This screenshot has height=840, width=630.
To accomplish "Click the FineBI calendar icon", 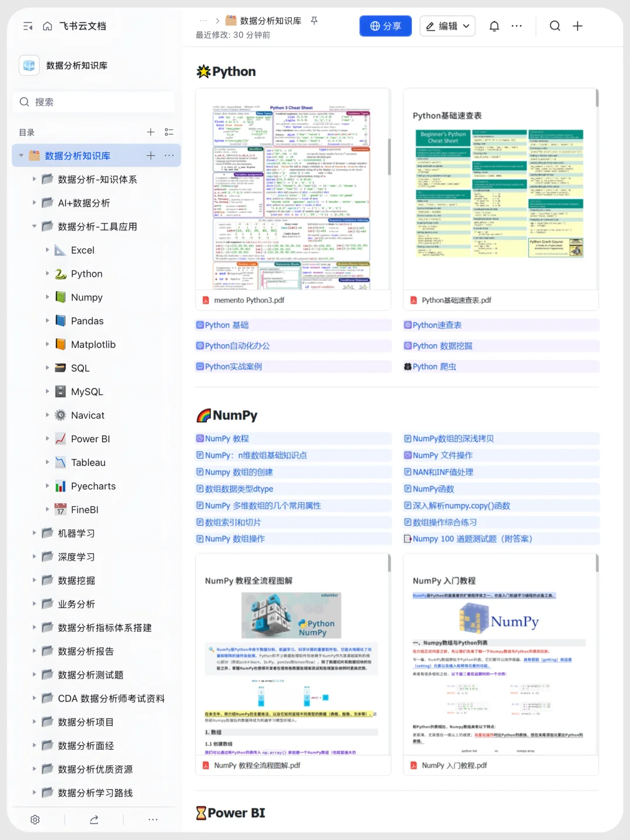I will (x=60, y=509).
